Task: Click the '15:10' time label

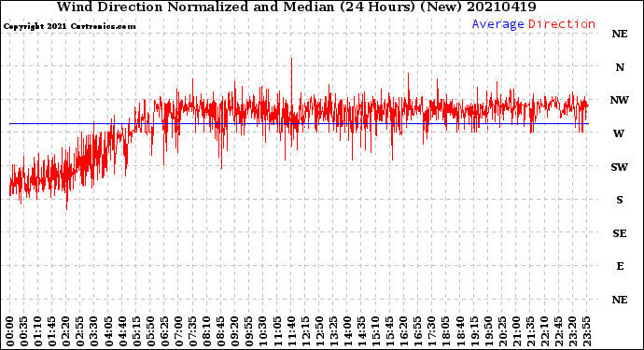Action: coord(375,331)
